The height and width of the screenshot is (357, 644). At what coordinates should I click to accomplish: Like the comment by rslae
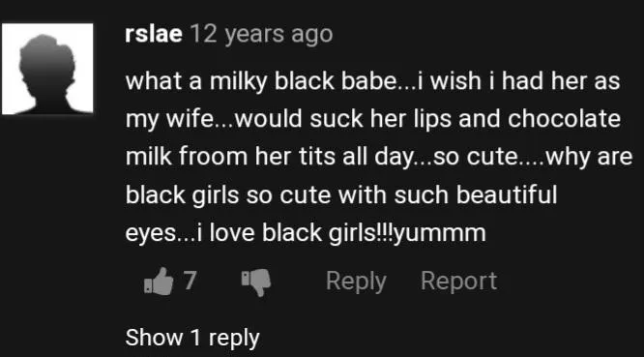coord(159,282)
